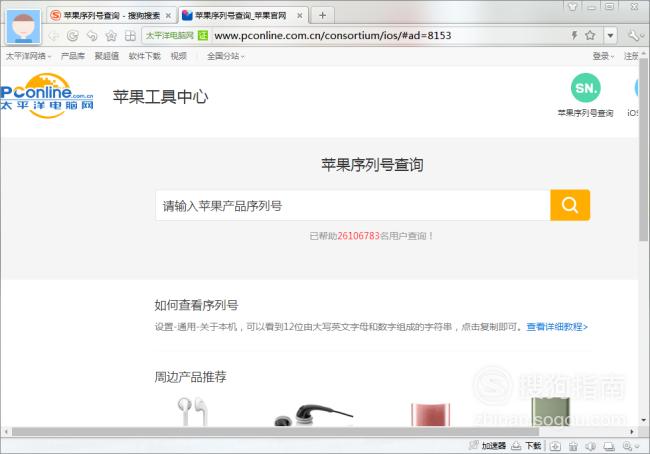Close the Sogou search tab
The width and height of the screenshot is (650, 454).
[x=168, y=16]
